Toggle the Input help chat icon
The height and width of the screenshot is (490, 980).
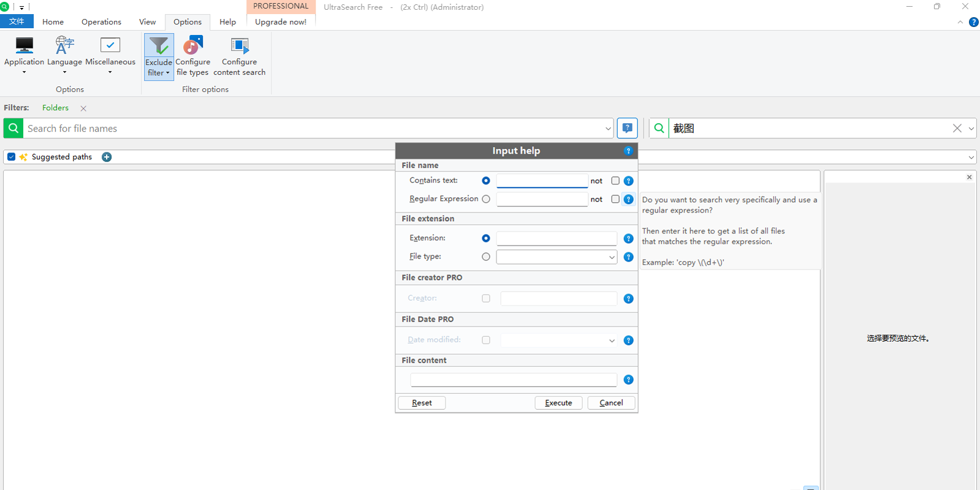click(627, 128)
